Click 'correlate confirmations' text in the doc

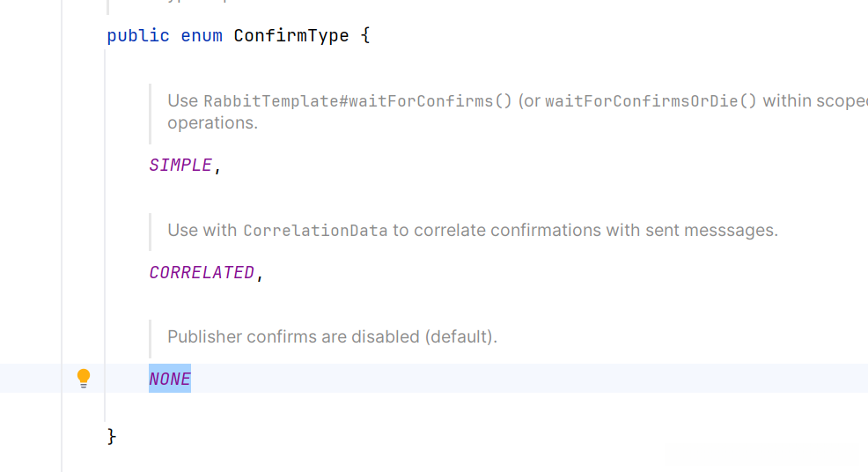(508, 231)
